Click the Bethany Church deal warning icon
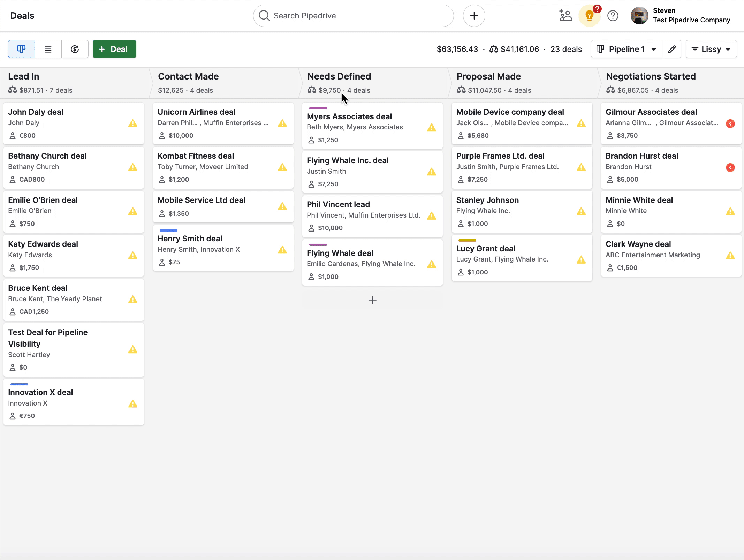 (x=133, y=167)
